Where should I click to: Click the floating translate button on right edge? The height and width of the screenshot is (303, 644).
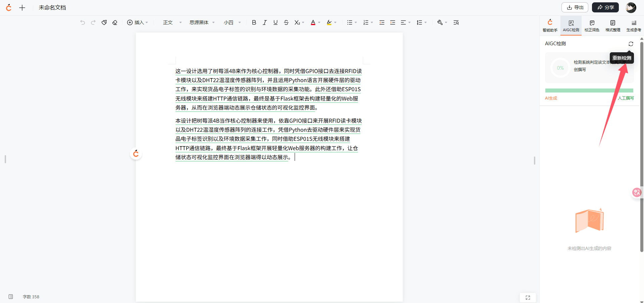(636, 192)
